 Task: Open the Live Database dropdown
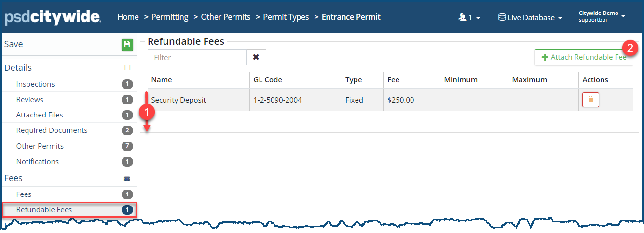[x=530, y=17]
